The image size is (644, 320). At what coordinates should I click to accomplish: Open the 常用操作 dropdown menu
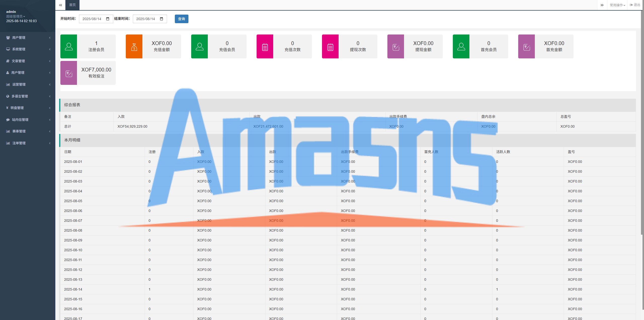point(617,5)
